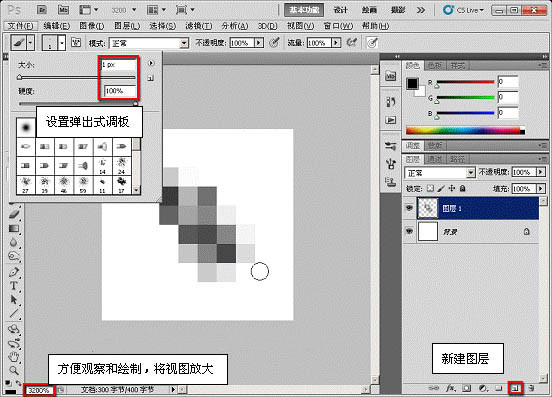Select the 摄影 workspace
This screenshot has height=397, width=552.
click(x=398, y=10)
